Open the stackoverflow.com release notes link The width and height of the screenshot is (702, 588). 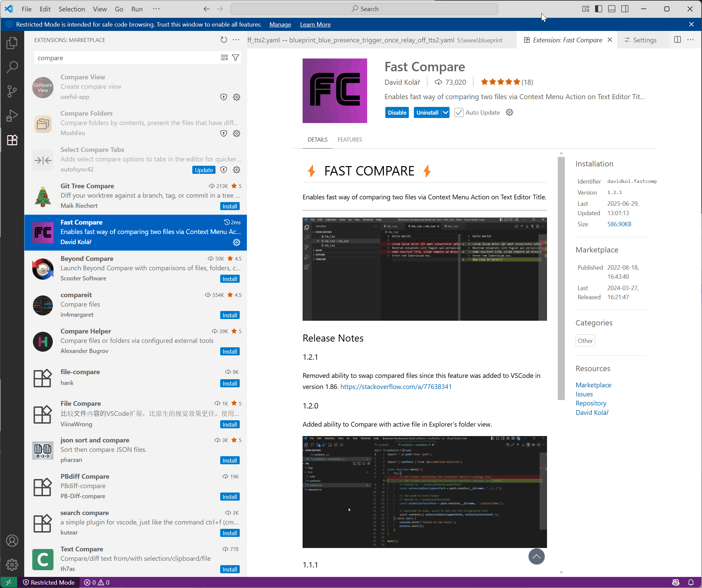(396, 387)
